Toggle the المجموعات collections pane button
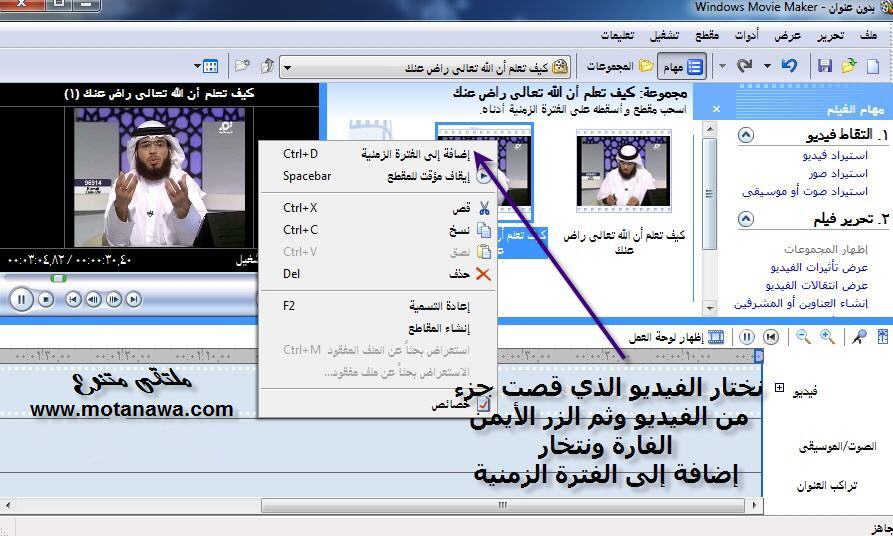Screen dimensions: 893x536 (x=620, y=67)
